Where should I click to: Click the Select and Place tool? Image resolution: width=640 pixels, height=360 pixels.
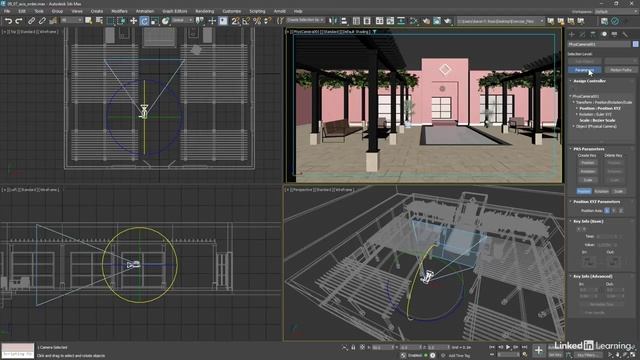165,21
